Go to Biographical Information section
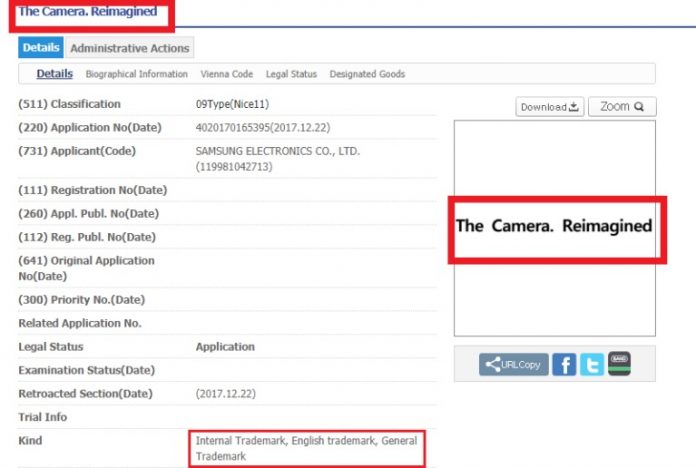This screenshot has height=468, width=696. tap(137, 74)
